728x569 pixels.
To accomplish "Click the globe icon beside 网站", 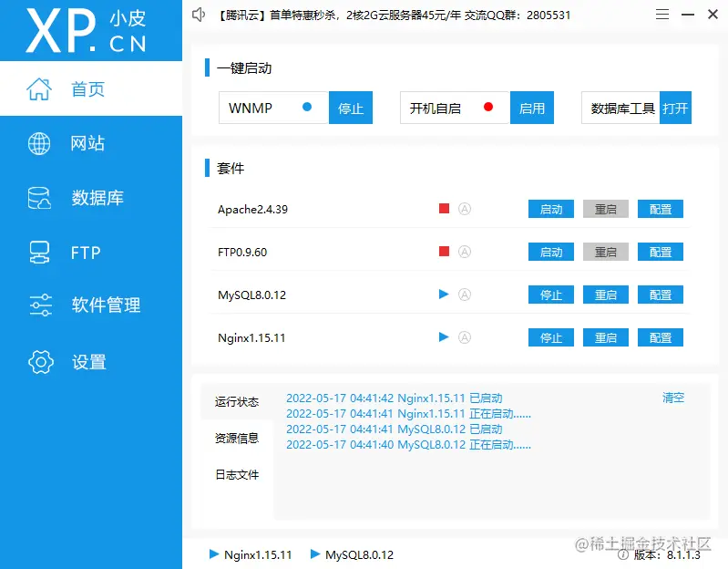I will (39, 143).
